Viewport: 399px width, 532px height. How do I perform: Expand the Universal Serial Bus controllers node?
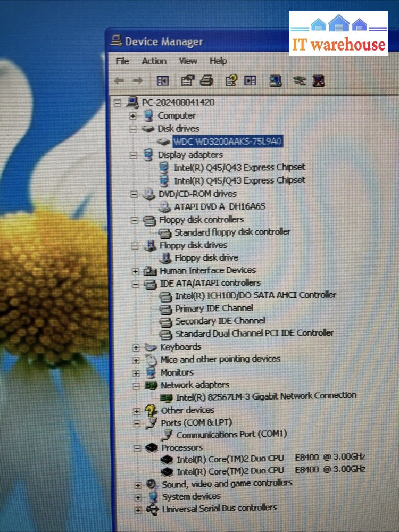pos(138,510)
